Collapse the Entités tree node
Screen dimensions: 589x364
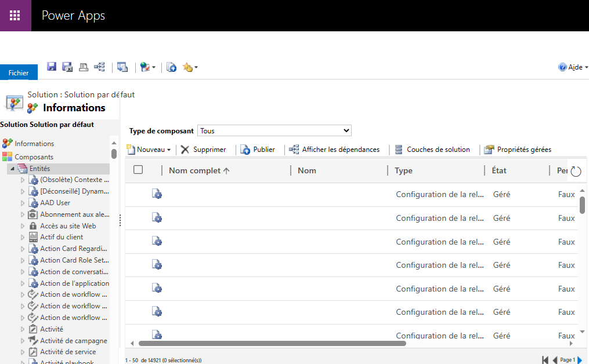click(12, 169)
